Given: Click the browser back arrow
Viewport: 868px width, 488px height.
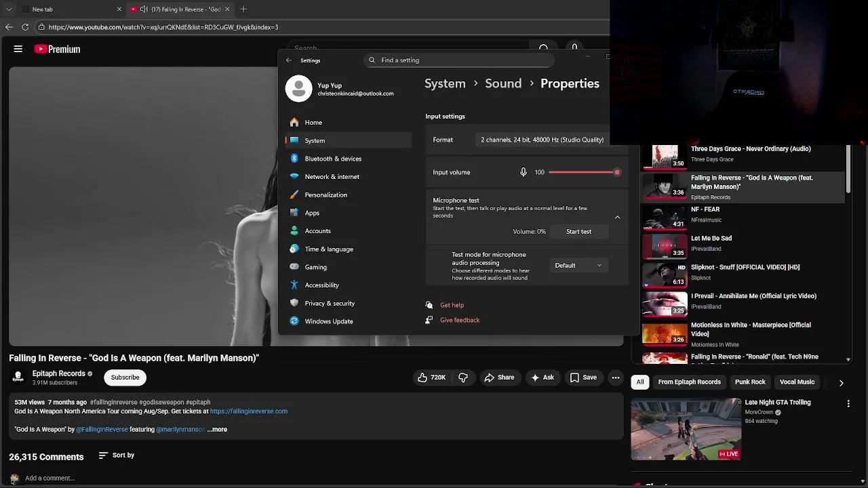Looking at the screenshot, I should 9,27.
